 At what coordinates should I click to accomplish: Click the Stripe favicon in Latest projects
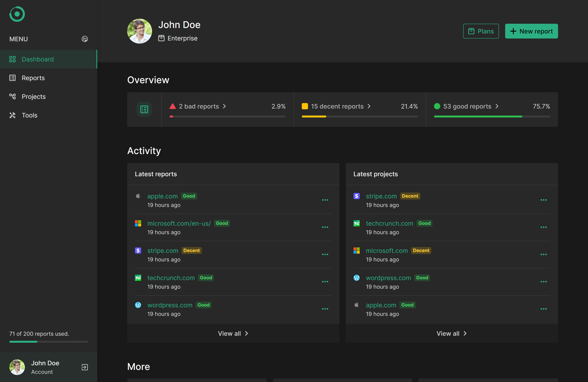pyautogui.click(x=356, y=196)
